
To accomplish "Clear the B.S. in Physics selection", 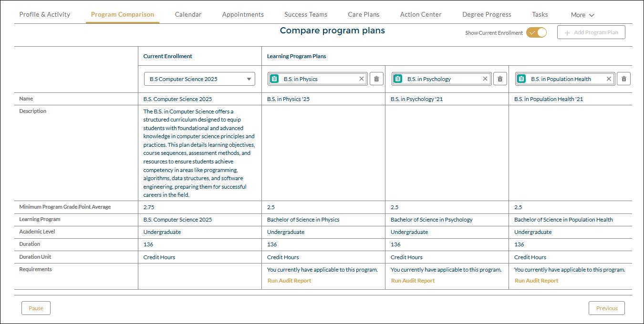I will 362,79.
